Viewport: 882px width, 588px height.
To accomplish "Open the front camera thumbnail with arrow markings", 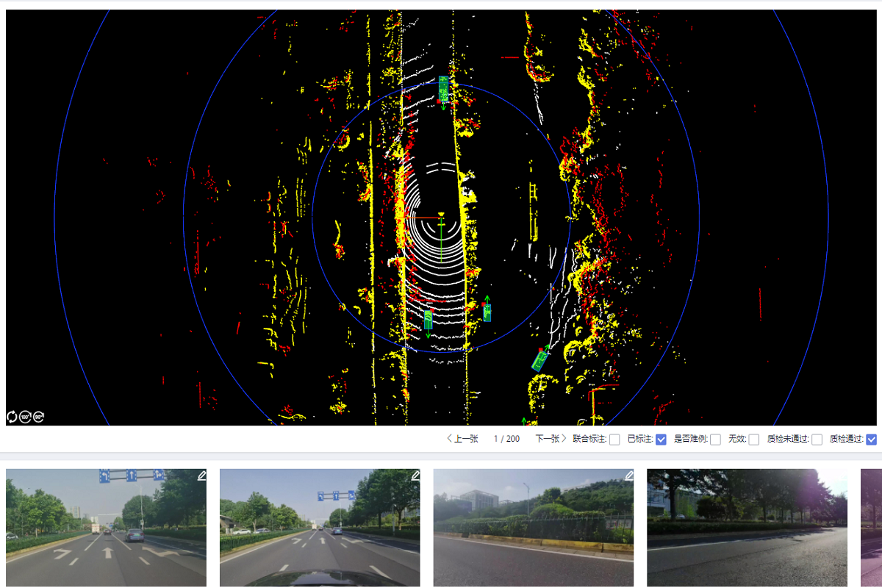I will 106,528.
